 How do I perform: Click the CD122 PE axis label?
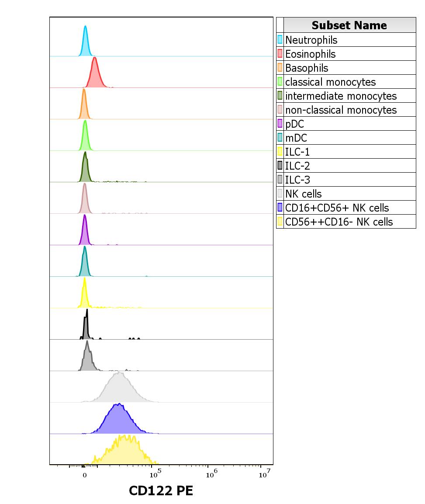point(161,491)
